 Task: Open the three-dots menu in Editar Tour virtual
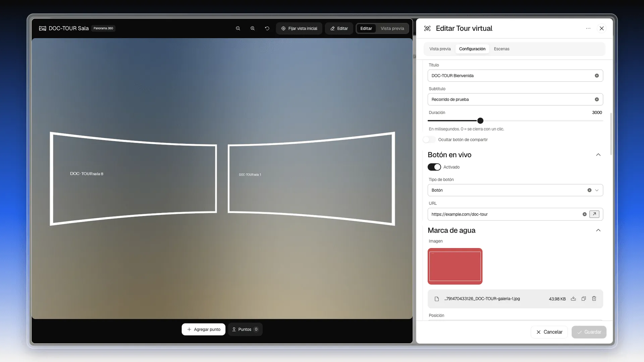(588, 28)
